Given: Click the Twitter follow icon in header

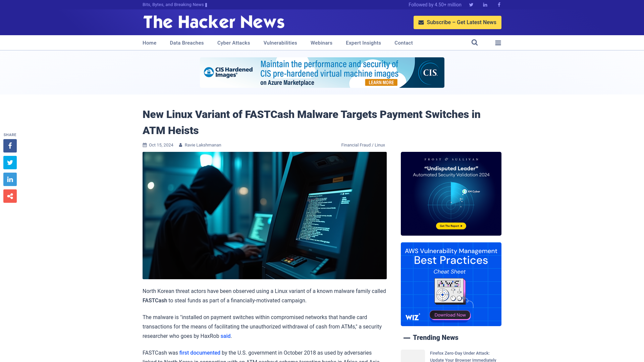Looking at the screenshot, I should (x=471, y=4).
